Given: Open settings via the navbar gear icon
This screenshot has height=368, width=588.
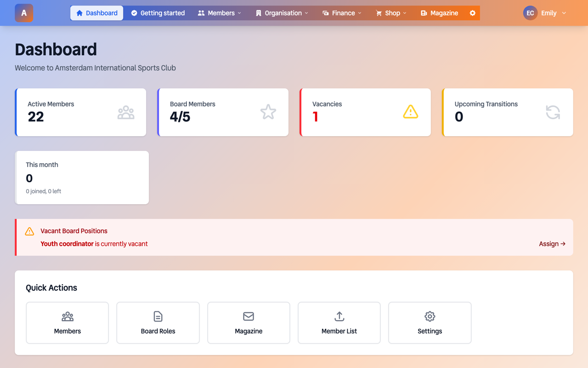Looking at the screenshot, I should click(472, 13).
